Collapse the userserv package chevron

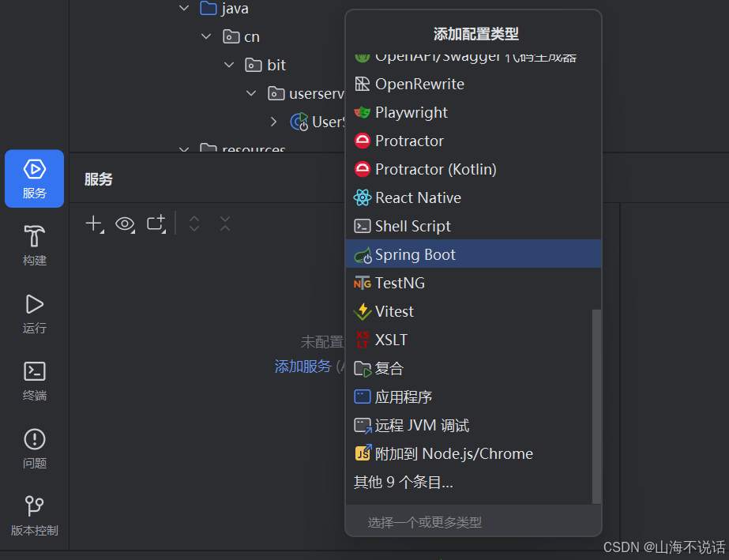pos(251,93)
